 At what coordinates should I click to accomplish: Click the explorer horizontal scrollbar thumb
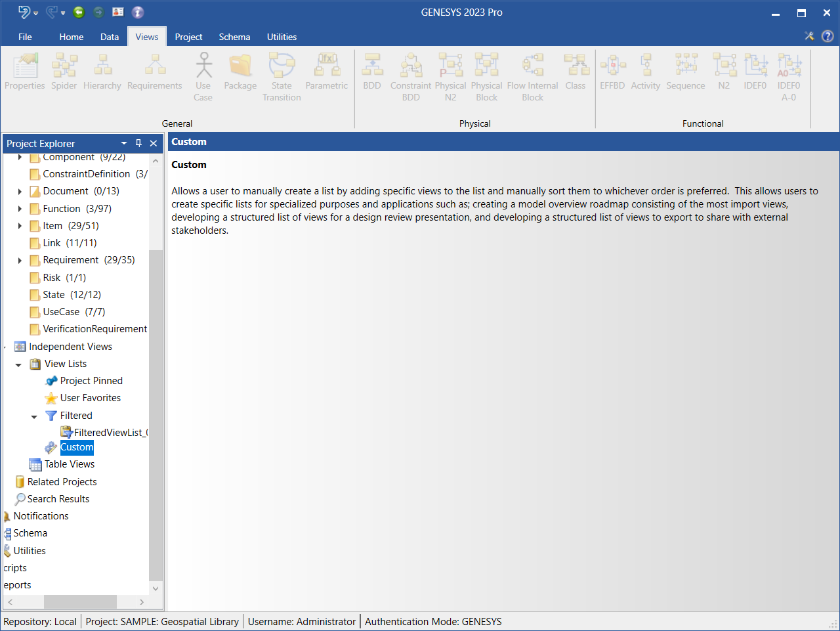coord(80,602)
